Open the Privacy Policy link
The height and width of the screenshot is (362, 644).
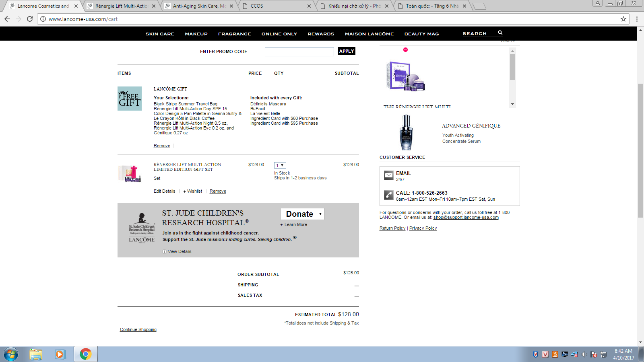click(x=423, y=228)
